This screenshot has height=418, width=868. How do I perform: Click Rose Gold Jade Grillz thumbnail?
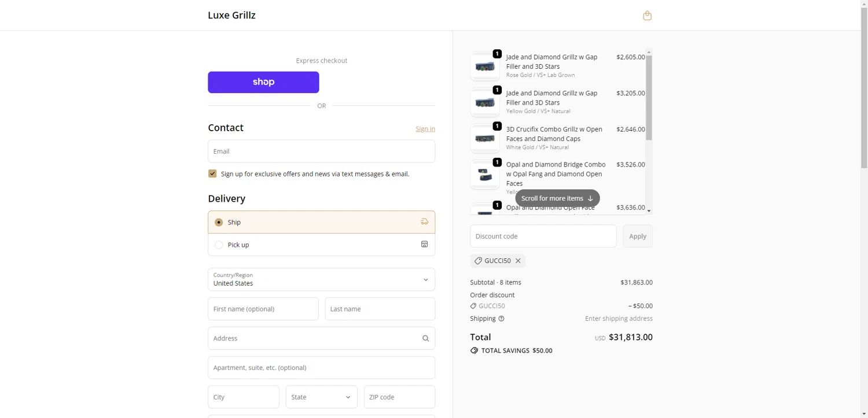(x=485, y=66)
